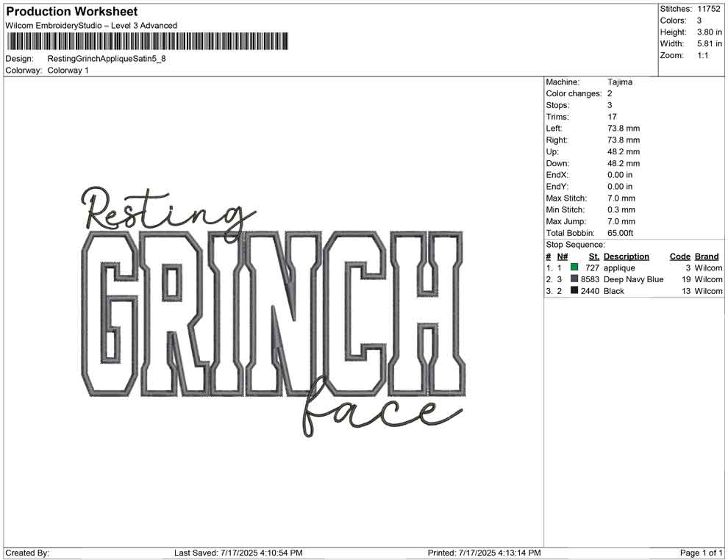728x560 pixels.
Task: Click the Black thread color swatch
Action: [574, 290]
